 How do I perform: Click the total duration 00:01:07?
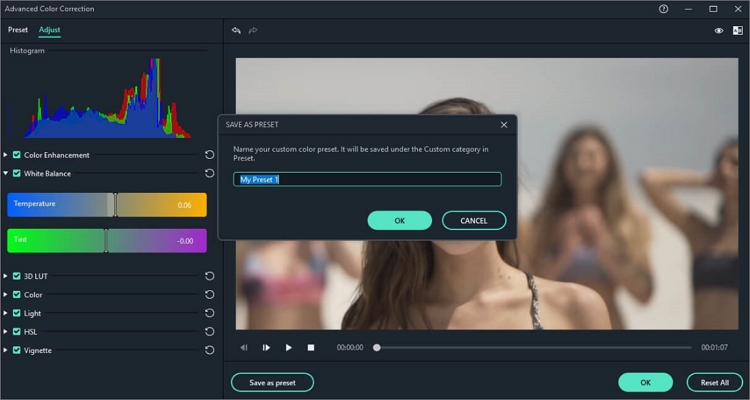[714, 348]
